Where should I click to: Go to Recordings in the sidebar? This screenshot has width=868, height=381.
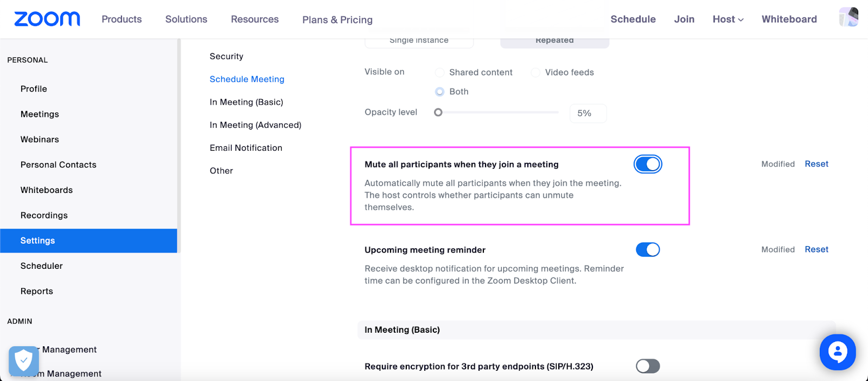pyautogui.click(x=44, y=215)
